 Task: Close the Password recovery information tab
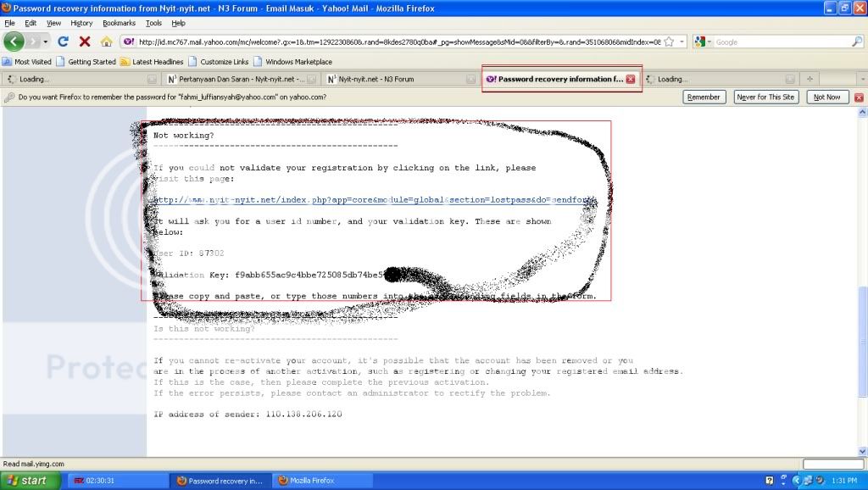pos(631,79)
